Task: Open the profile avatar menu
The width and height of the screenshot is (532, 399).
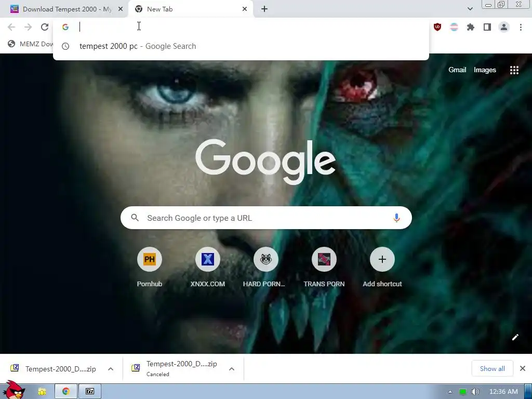Action: (504, 27)
